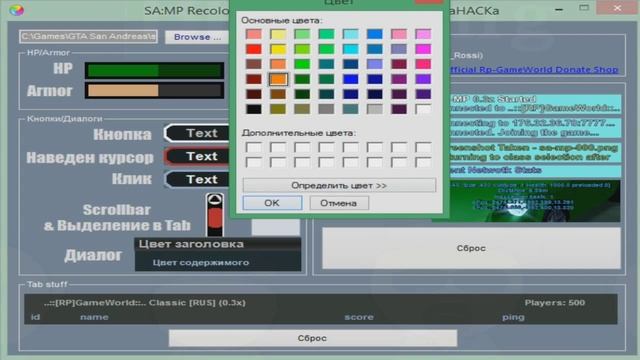Pick the black swatch
Viewport: 640px width, 360px height.
(254, 109)
